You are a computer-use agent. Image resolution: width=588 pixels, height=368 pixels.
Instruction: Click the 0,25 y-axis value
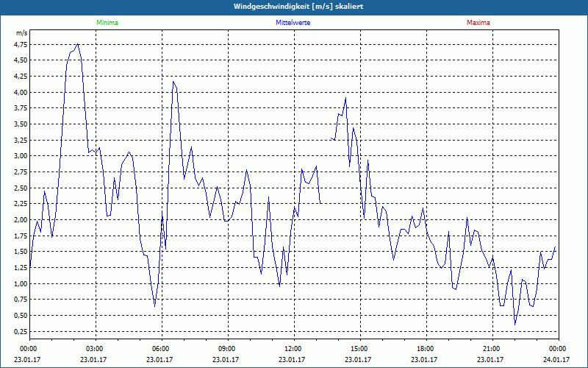[x=21, y=331]
